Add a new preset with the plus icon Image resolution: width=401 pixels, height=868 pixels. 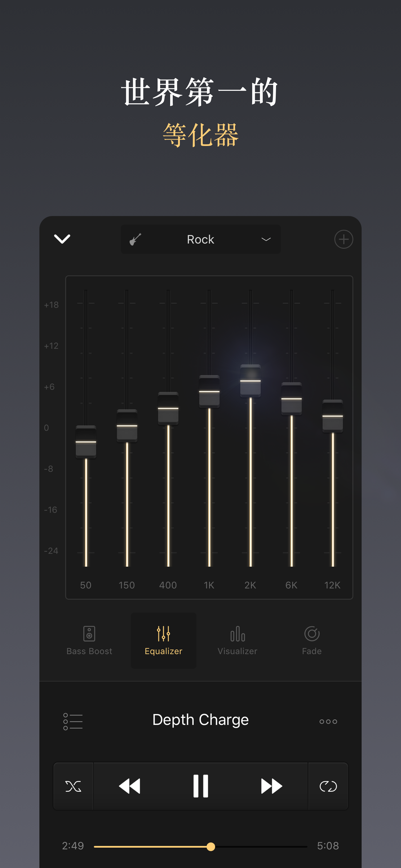coord(344,239)
